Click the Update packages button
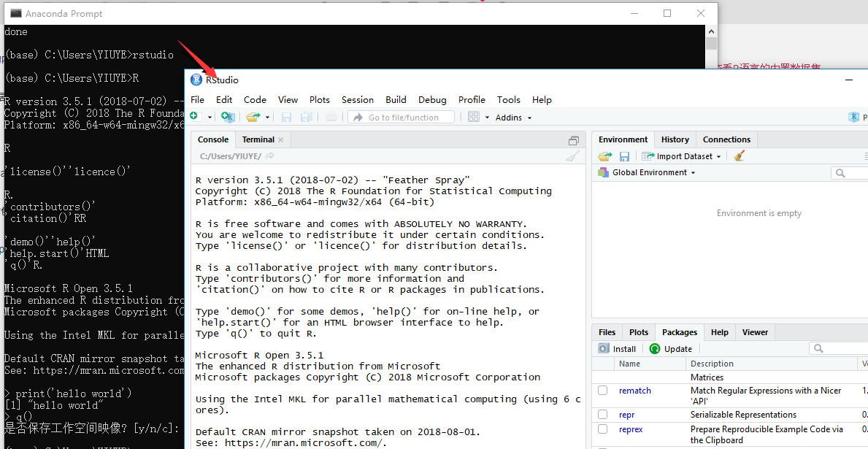 671,349
